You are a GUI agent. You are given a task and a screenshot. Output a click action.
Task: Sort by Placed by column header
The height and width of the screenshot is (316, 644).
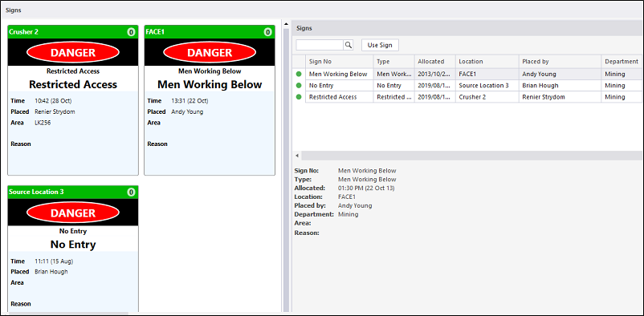click(560, 62)
